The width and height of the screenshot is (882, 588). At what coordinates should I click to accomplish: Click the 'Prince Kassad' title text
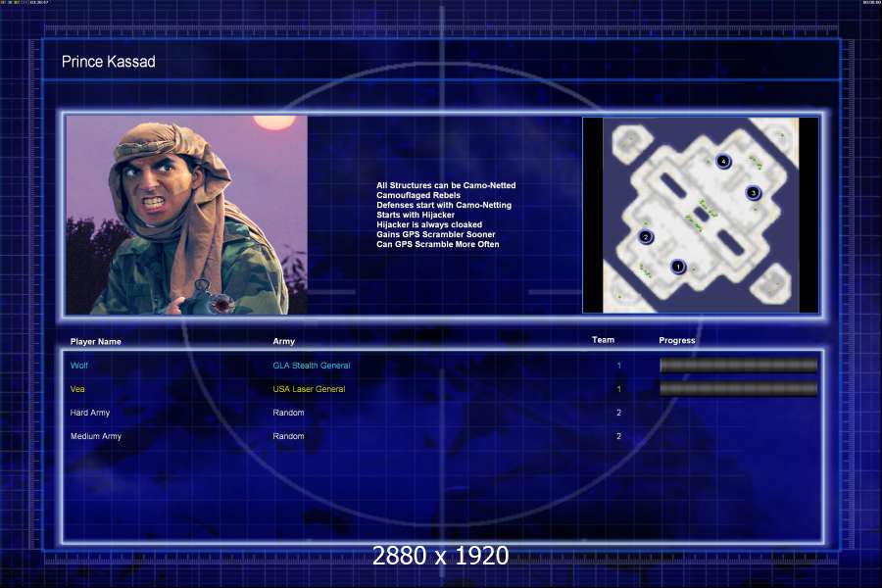coord(109,62)
